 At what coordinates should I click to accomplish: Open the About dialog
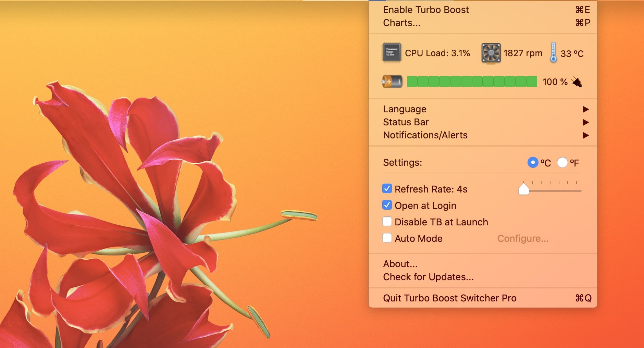click(400, 264)
